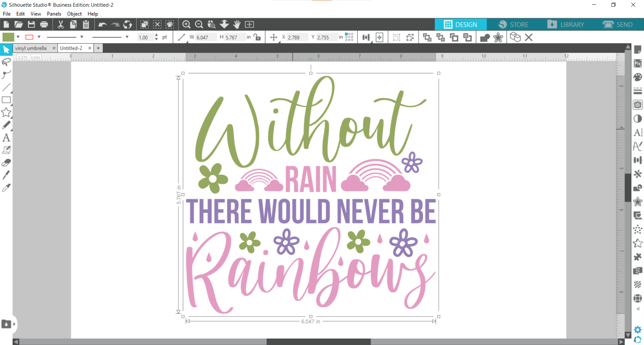
Task: Open the line style dropdown
Action: [x=82, y=37]
